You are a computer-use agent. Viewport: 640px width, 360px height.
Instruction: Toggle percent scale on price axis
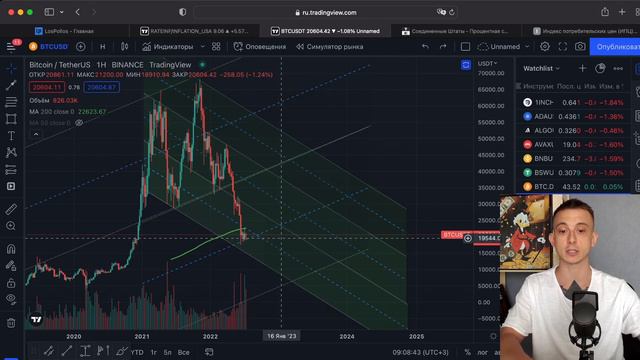[x=467, y=352]
